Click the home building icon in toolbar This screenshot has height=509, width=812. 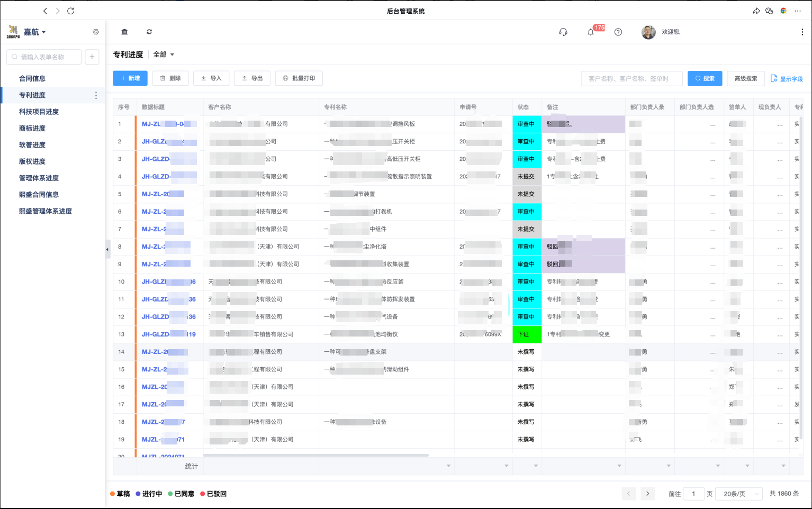pyautogui.click(x=124, y=32)
